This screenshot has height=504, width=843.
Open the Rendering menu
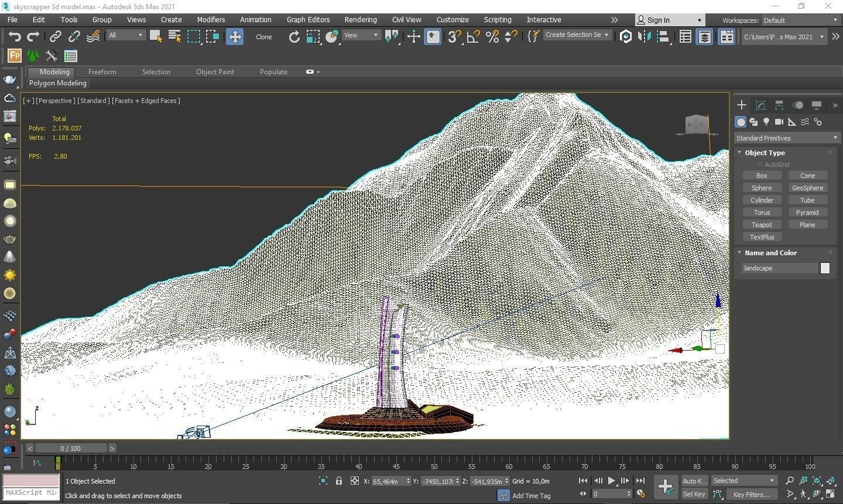361,19
